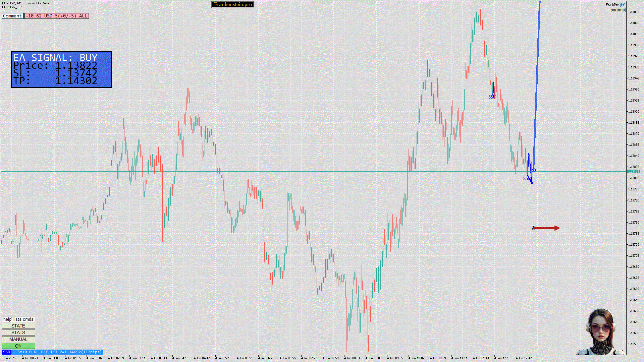The width and height of the screenshot is (644, 362).
Task: Open the Frankenstein.pro link banner
Action: (x=232, y=4)
